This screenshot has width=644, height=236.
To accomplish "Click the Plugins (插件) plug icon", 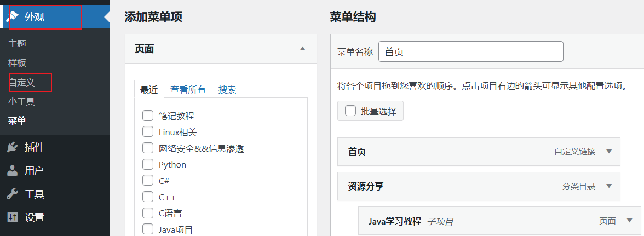I will click(x=12, y=147).
